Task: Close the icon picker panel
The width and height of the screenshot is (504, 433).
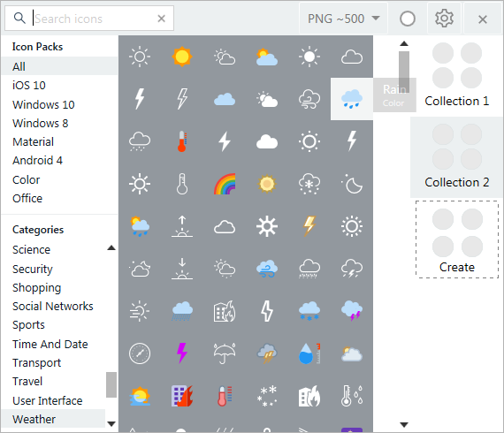Action: coord(483,19)
